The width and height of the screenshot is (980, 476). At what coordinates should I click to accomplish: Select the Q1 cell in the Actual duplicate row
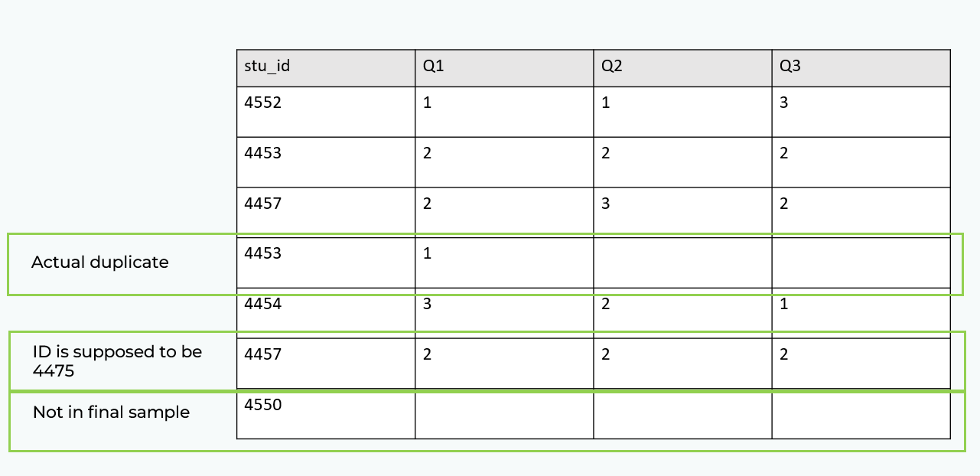(x=427, y=254)
